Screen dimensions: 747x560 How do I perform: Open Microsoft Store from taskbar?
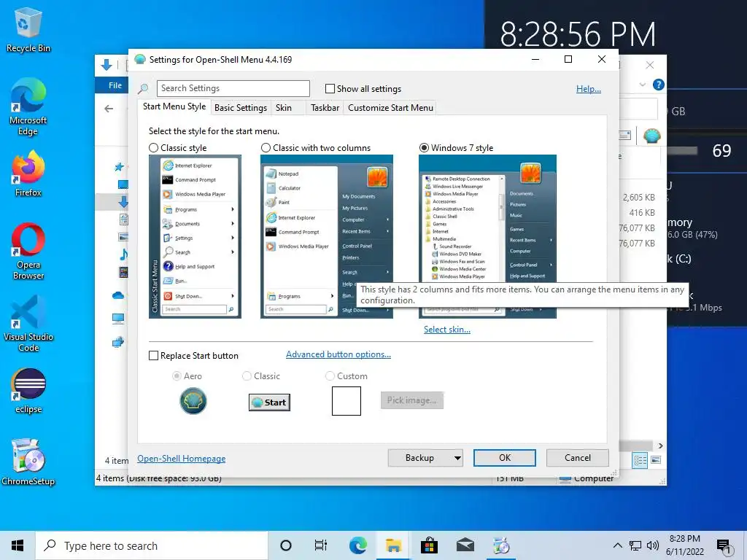tap(429, 545)
